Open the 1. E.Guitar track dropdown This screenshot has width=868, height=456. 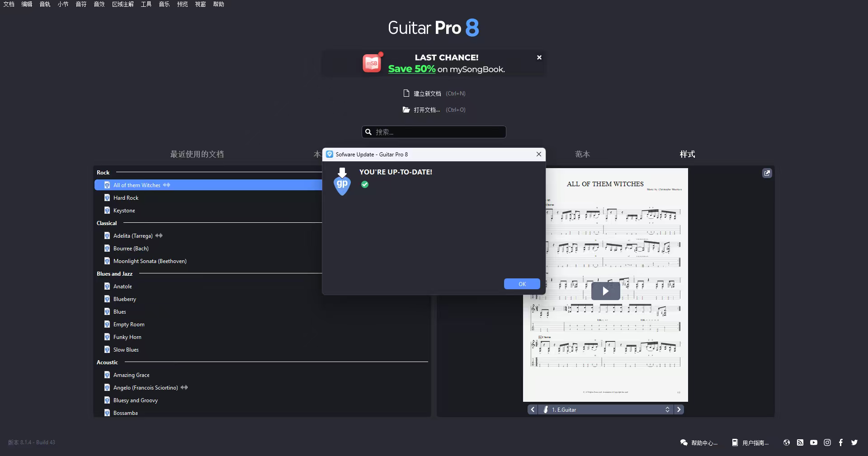[605, 409]
